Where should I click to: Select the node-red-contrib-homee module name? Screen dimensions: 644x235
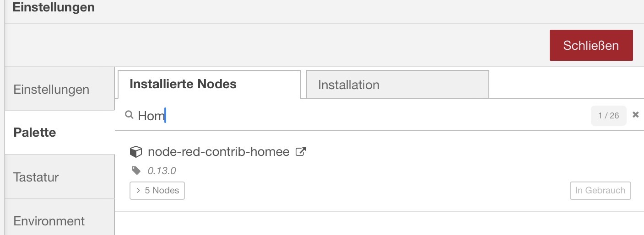[x=218, y=152]
